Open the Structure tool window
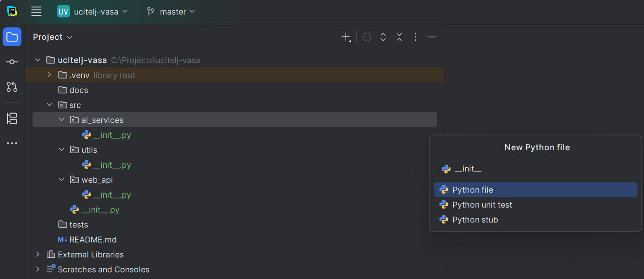The width and height of the screenshot is (644, 279). pos(12,118)
